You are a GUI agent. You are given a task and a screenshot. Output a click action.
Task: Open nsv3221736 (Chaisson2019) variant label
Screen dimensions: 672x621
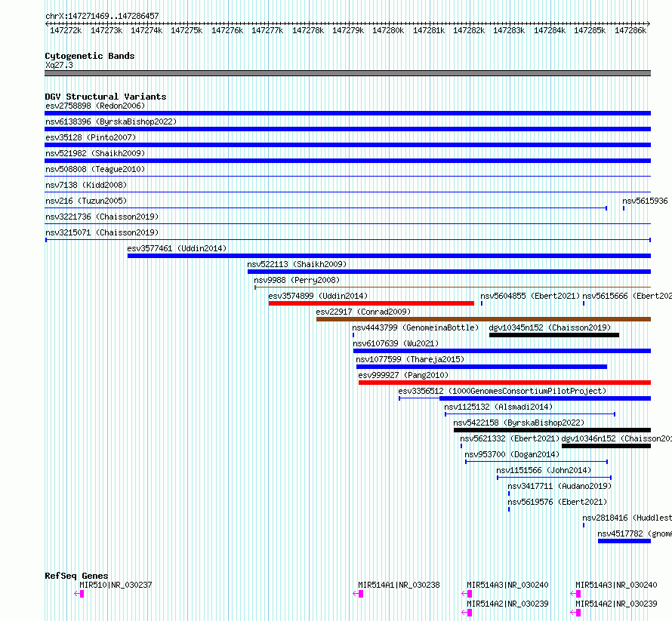(102, 217)
